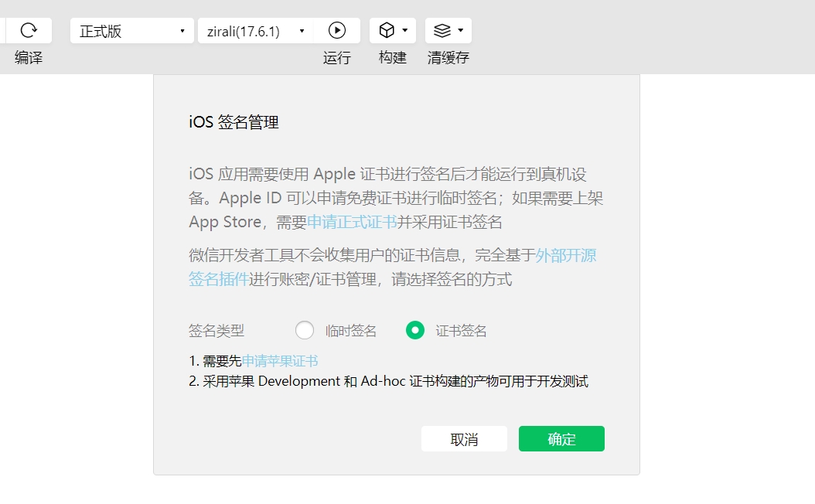
Task: Click the 清缓存 label
Action: [448, 57]
